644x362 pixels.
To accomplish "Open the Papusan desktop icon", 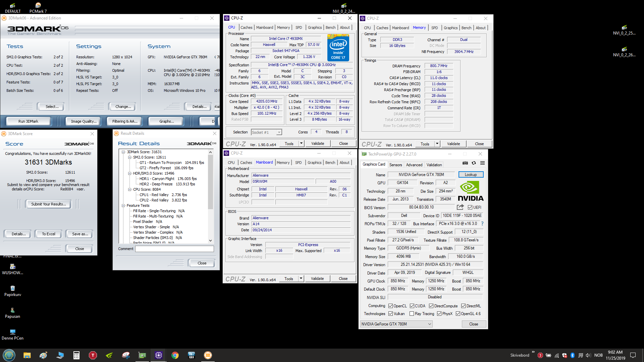I will (x=13, y=313).
